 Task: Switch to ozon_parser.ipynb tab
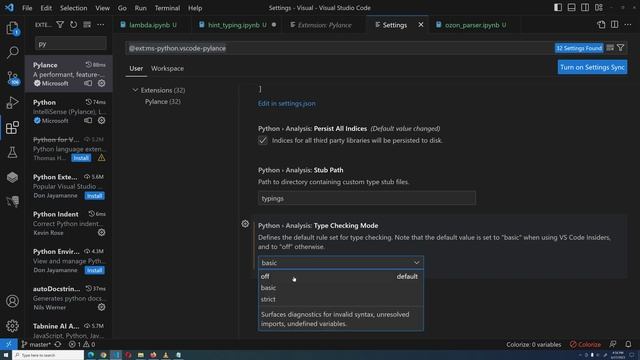(475, 25)
